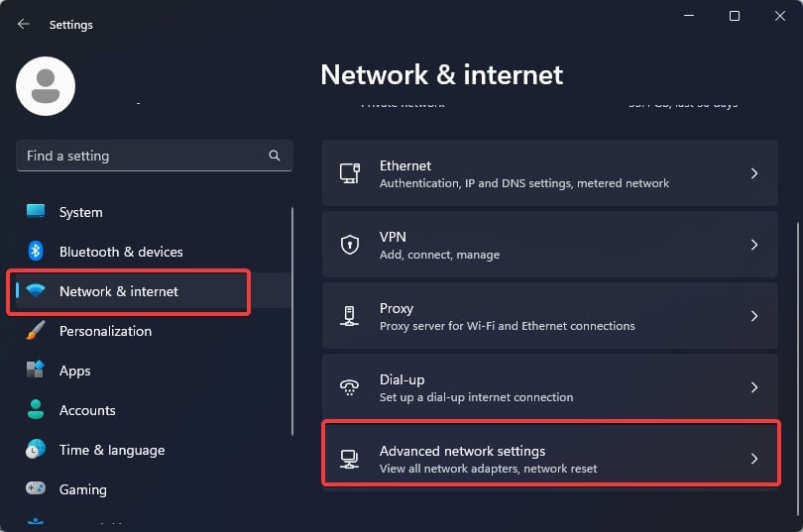Click the Ethernet monitor icon
The height and width of the screenshot is (532, 803).
click(350, 173)
